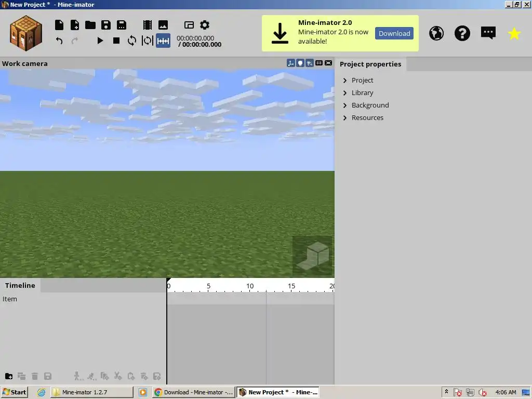Click the large download arrow icon
This screenshot has height=399, width=532.
[280, 33]
